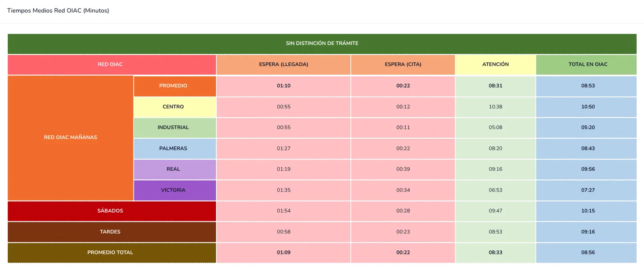Click the CENTRO total time 10:50

588,107
